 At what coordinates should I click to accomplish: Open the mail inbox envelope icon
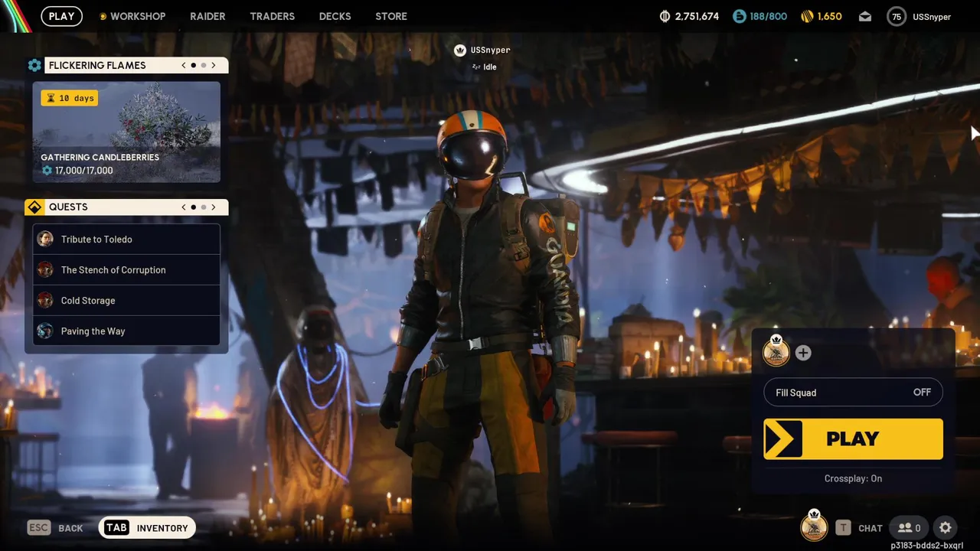(864, 16)
